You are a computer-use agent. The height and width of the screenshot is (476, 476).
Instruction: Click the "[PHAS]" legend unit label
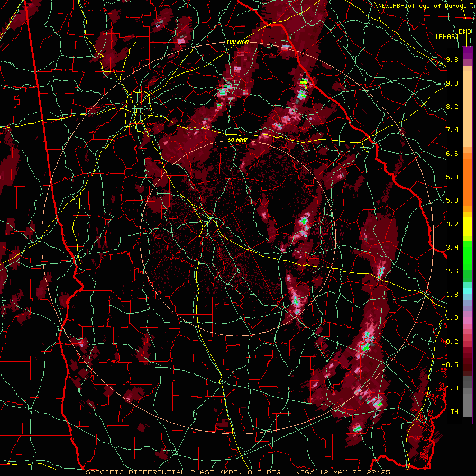(447, 36)
